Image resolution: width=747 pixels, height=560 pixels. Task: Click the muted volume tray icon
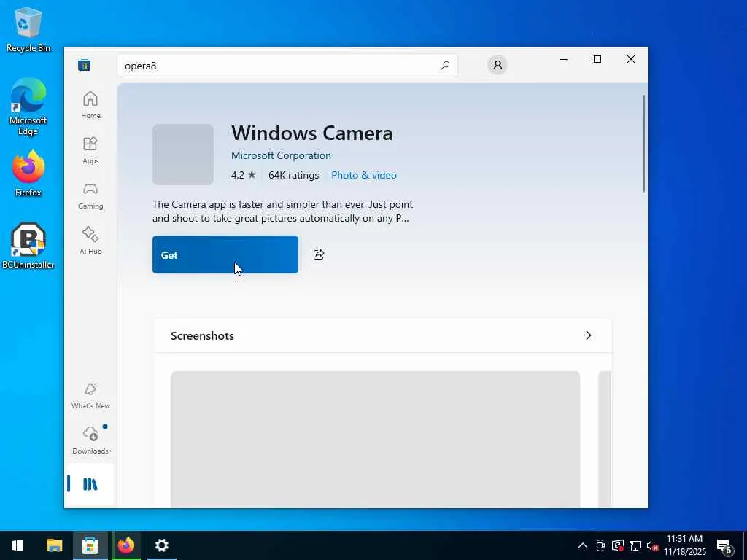653,545
